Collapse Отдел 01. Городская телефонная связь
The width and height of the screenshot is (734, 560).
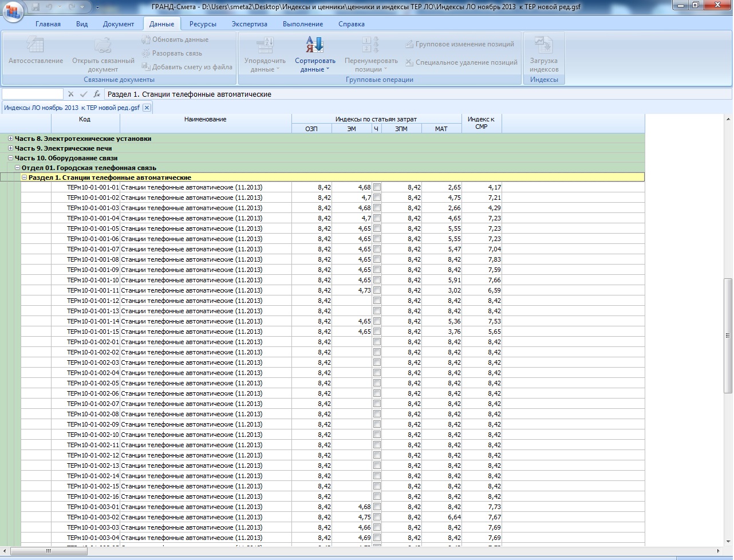[18, 168]
